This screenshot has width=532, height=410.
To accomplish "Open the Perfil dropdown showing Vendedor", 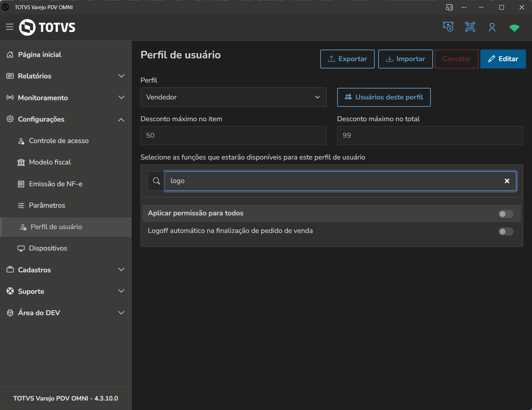I will [x=234, y=97].
